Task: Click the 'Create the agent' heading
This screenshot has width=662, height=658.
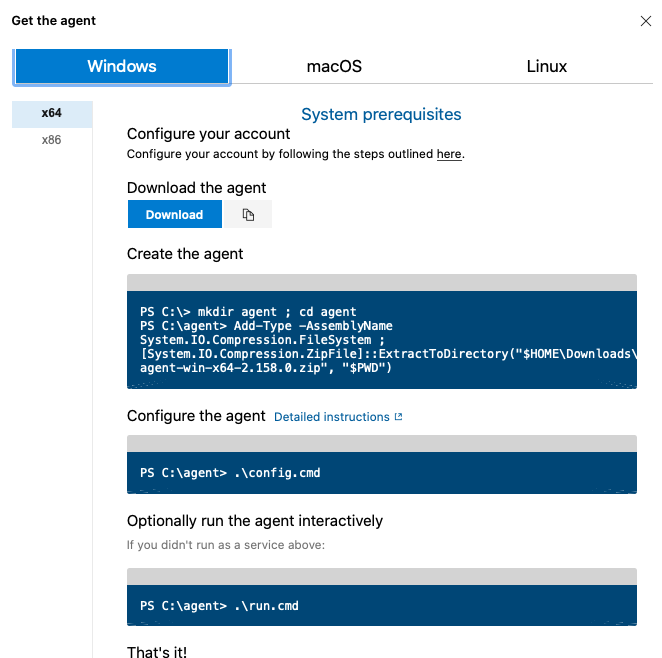Action: [x=185, y=254]
